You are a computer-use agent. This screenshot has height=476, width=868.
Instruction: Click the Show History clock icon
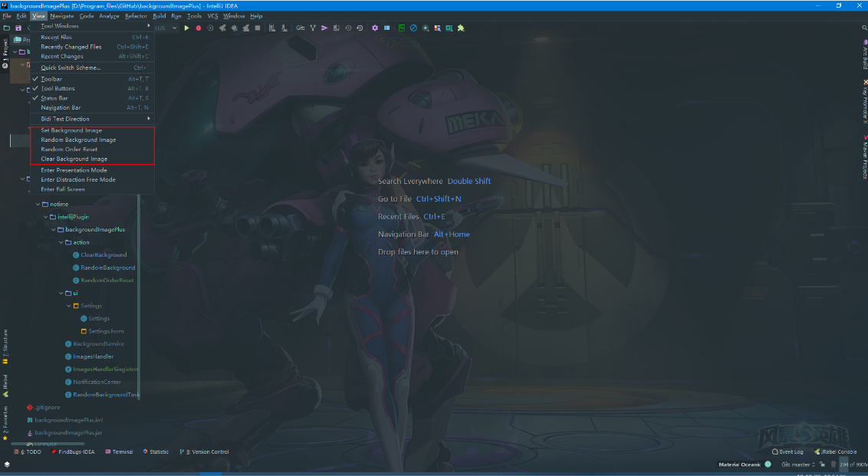pyautogui.click(x=348, y=28)
